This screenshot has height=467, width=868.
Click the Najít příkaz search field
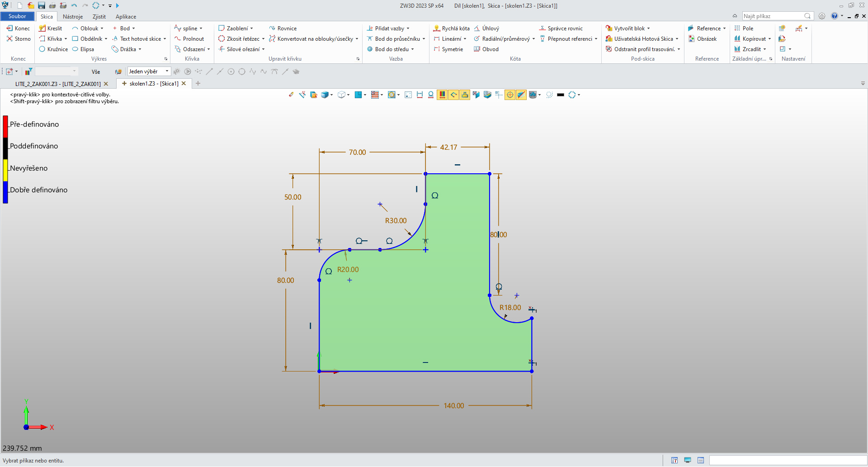(778, 16)
